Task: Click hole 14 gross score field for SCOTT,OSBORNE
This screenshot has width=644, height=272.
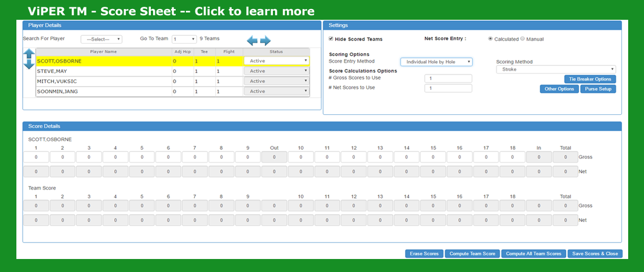Action: tap(407, 157)
